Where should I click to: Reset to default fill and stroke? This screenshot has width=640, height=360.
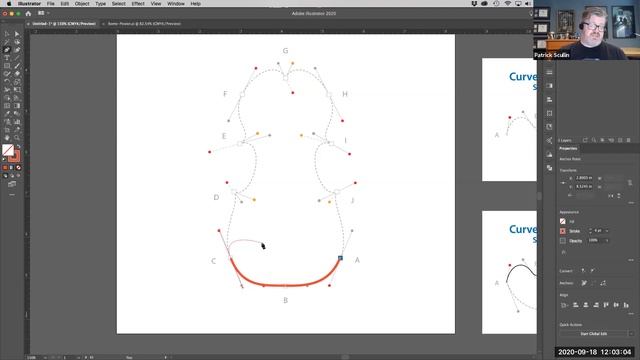pos(4,160)
